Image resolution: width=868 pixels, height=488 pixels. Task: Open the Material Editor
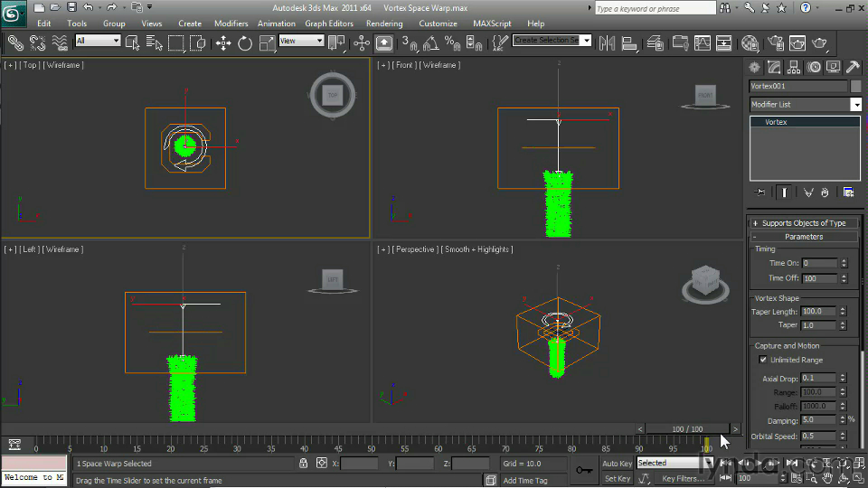pyautogui.click(x=750, y=42)
